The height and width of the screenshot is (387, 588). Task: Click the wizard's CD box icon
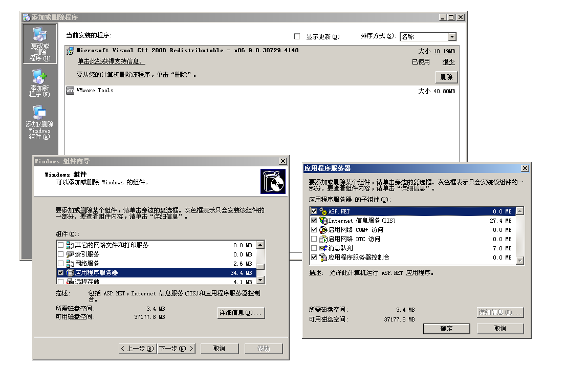[273, 181]
